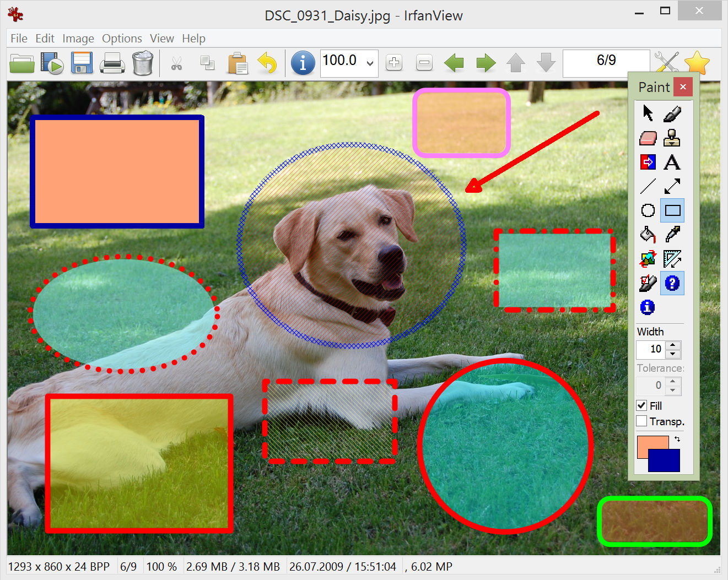The width and height of the screenshot is (728, 580).
Task: Open the View menu
Action: [x=162, y=39]
